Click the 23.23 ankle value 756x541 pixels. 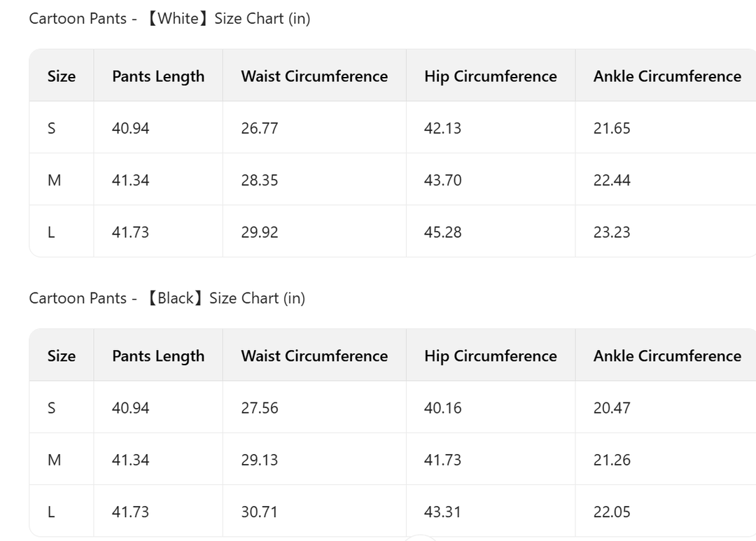point(611,232)
